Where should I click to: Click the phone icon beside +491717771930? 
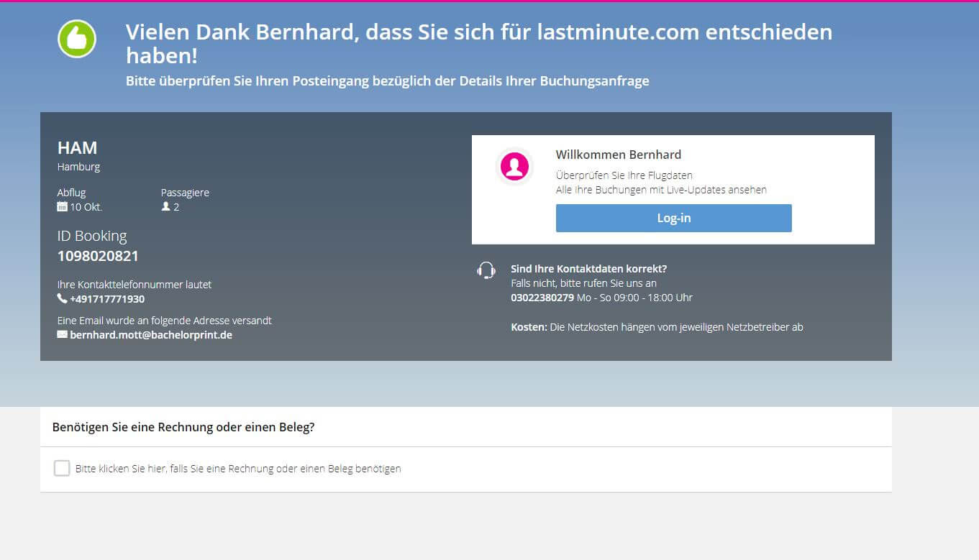[62, 298]
